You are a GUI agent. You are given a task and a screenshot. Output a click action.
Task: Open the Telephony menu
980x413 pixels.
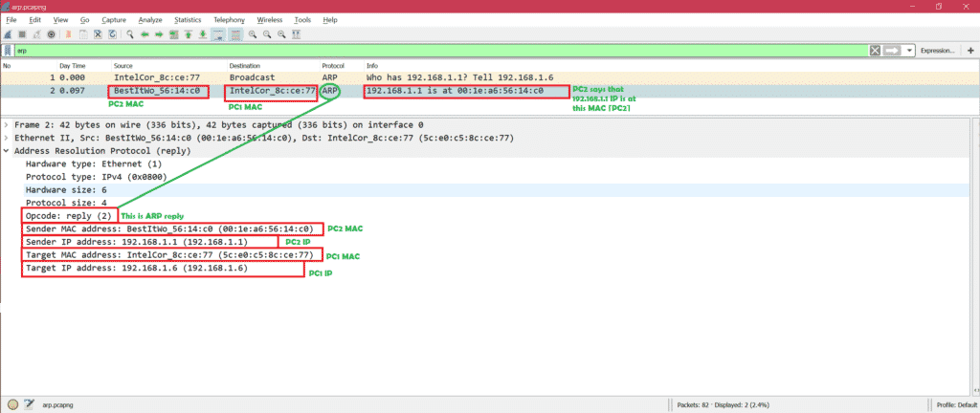pyautogui.click(x=229, y=20)
